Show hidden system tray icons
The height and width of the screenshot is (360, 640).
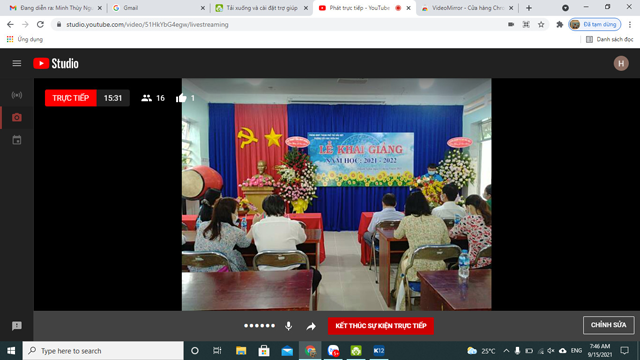pos(506,351)
